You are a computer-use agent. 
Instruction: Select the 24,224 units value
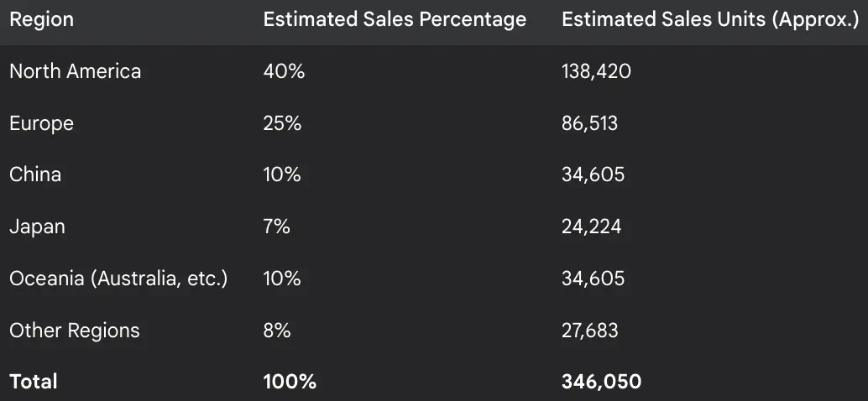pyautogui.click(x=591, y=227)
